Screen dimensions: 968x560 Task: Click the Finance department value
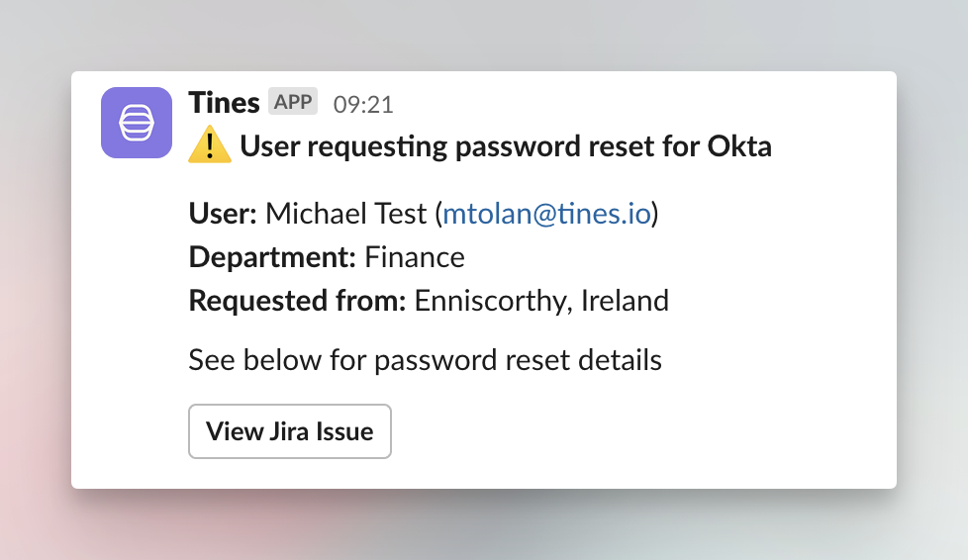click(x=415, y=257)
